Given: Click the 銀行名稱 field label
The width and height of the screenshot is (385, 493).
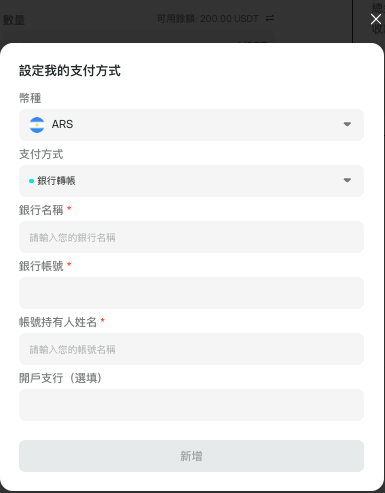Looking at the screenshot, I should coord(41,210).
